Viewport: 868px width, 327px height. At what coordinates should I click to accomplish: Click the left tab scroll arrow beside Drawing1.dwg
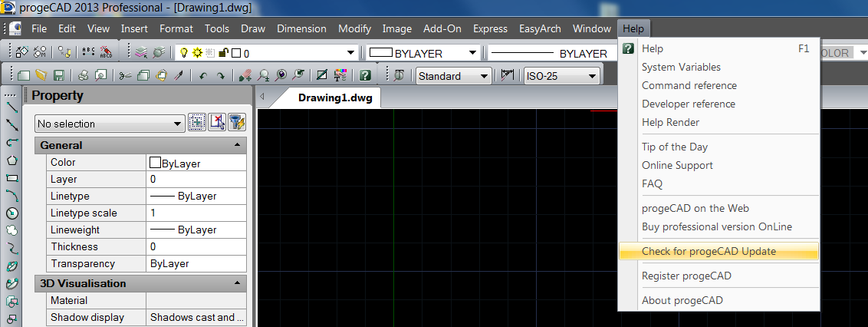pos(261,97)
